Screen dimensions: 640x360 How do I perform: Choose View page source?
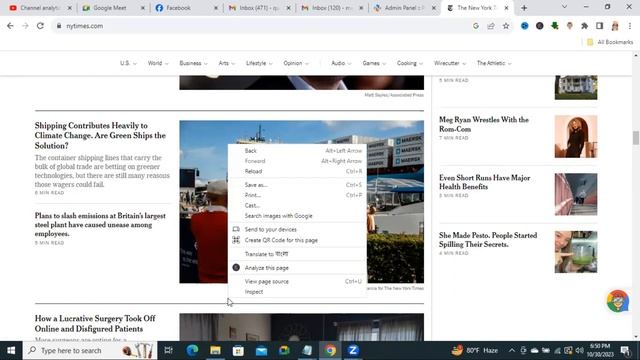(x=297, y=282)
